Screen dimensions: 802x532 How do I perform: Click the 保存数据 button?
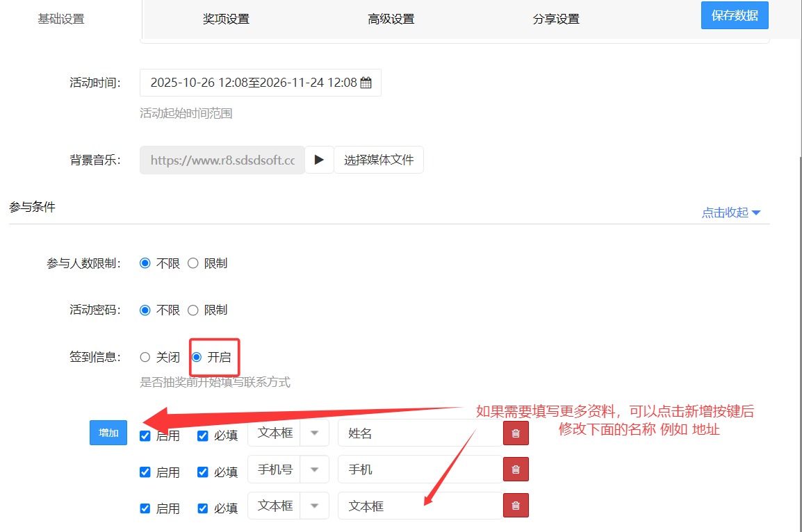pyautogui.click(x=735, y=15)
